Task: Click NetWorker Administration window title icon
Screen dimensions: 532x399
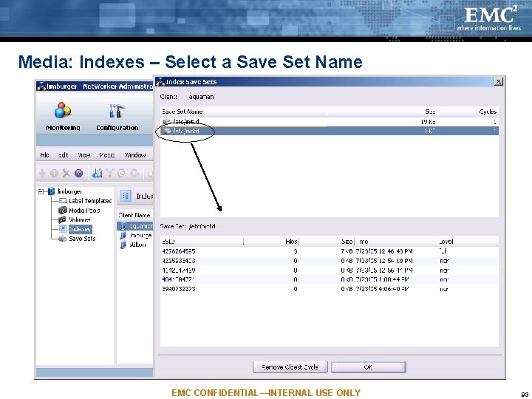Action: tap(41, 86)
